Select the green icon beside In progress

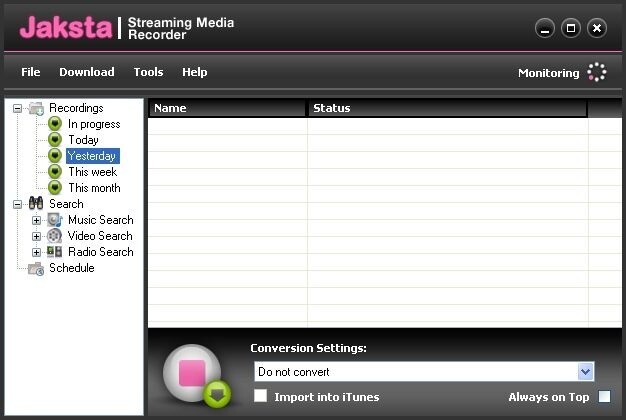coord(55,124)
